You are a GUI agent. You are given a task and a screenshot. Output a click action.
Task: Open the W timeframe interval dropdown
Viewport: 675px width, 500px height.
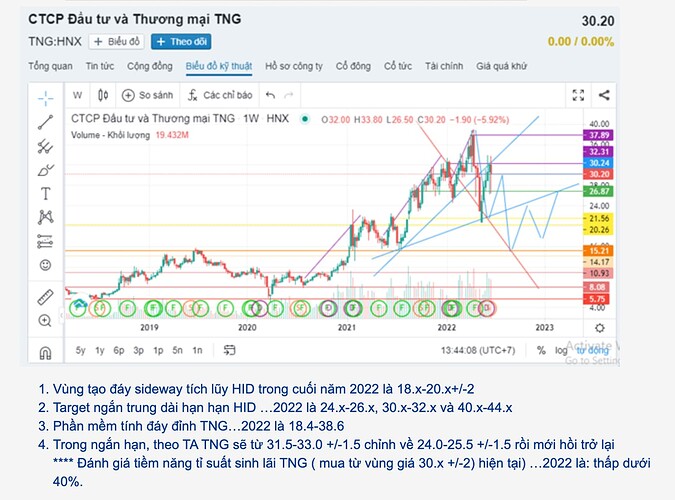point(77,96)
